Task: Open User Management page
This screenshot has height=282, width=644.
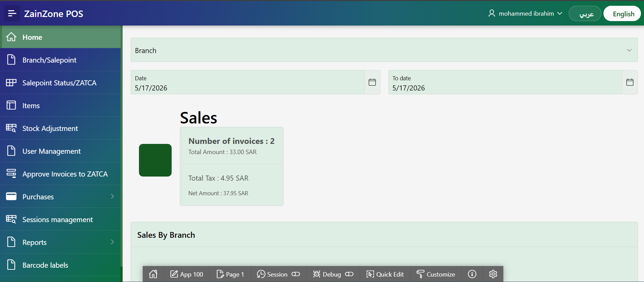Action: (60, 151)
